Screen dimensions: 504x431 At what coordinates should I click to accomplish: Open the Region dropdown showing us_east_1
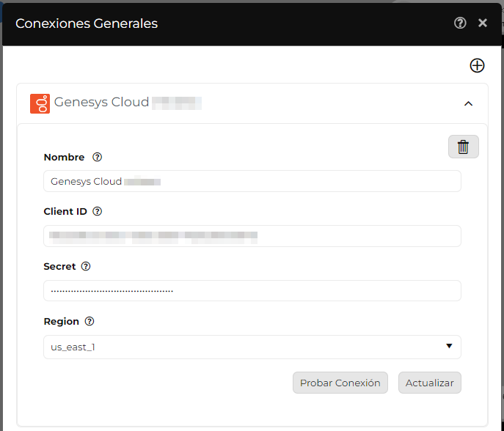click(252, 347)
